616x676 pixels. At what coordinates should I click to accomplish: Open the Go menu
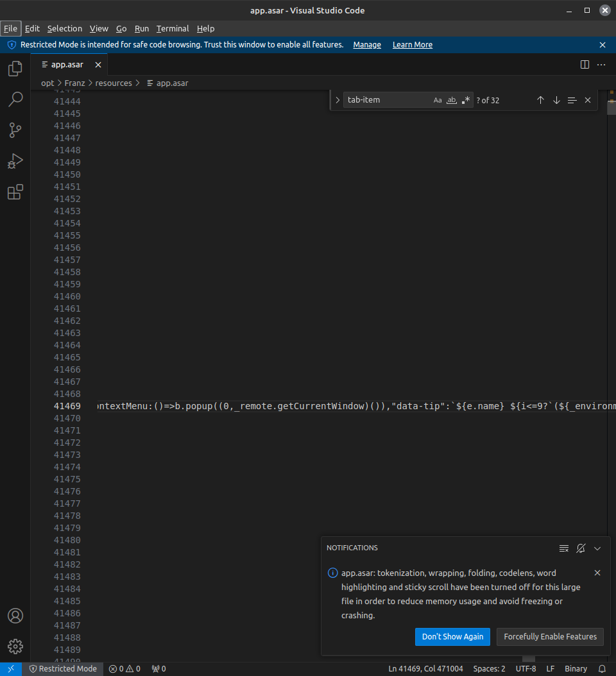121,28
